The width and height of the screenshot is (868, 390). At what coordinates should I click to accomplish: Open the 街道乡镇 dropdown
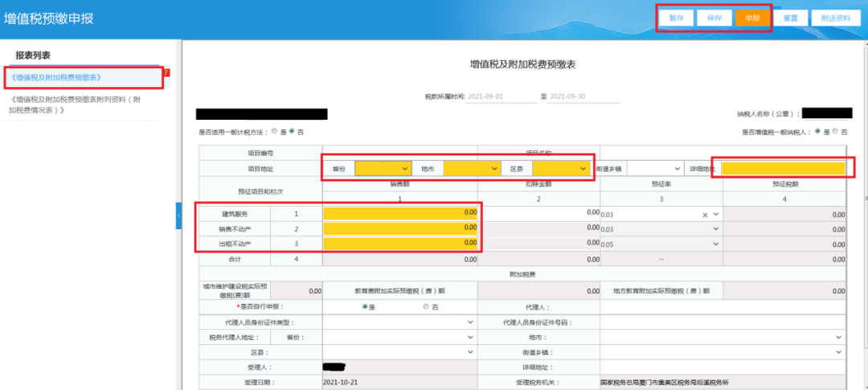click(x=656, y=168)
